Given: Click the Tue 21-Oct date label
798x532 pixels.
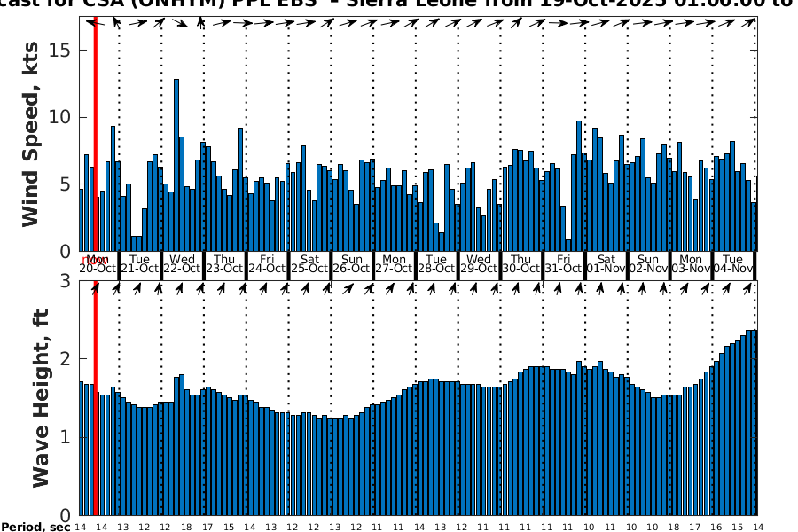Looking at the screenshot, I should pyautogui.click(x=140, y=264).
